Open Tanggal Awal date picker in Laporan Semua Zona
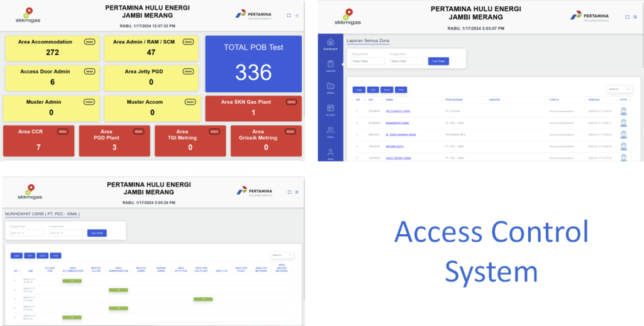The image size is (644, 326). pos(368,61)
